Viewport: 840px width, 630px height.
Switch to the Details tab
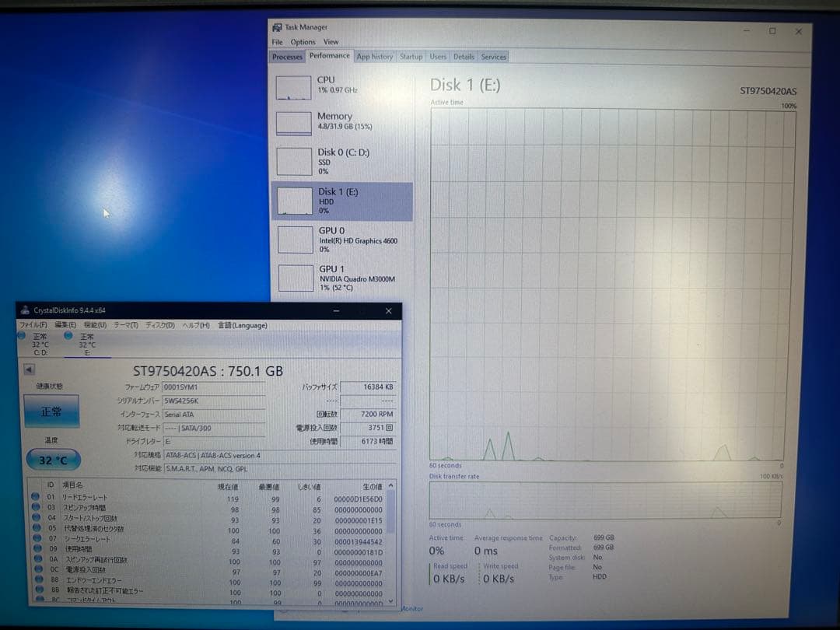coord(464,56)
